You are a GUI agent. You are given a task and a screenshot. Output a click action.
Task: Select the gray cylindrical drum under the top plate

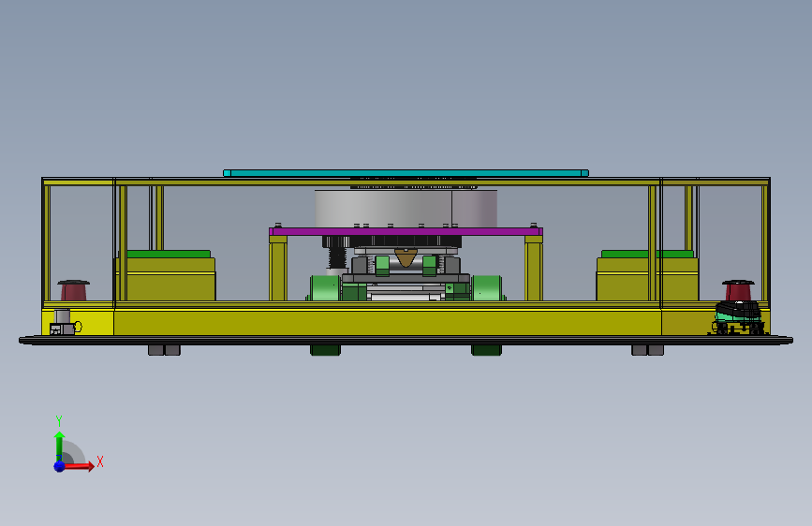click(406, 208)
